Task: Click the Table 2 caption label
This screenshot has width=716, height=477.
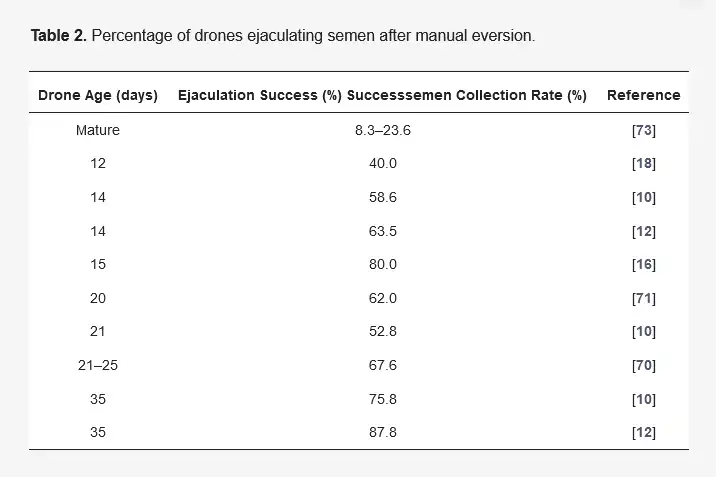Action: coord(59,36)
